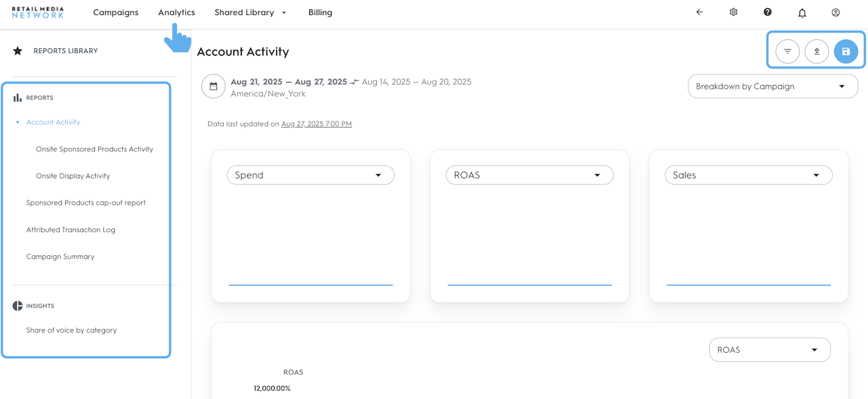The width and height of the screenshot is (868, 399).
Task: Open the user account profile icon
Action: tap(835, 12)
